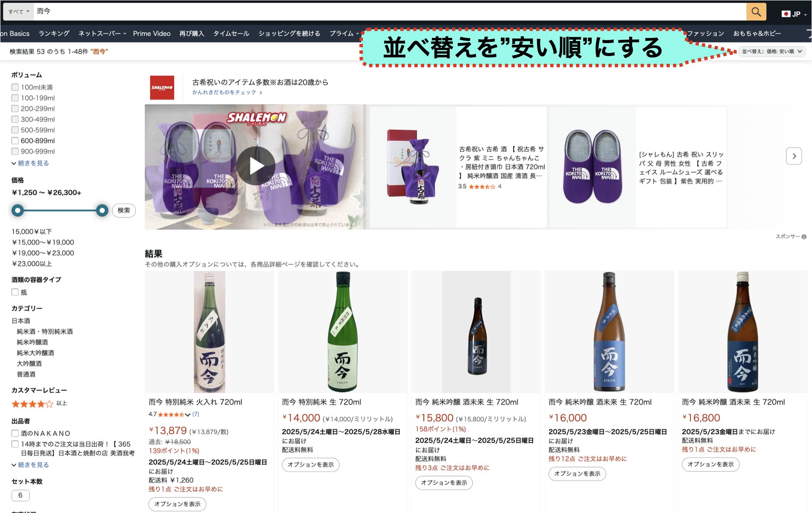Check the 瓶 container type filter

click(x=15, y=292)
